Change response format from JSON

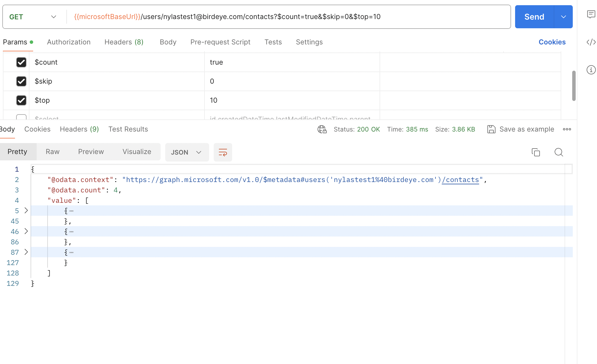187,152
